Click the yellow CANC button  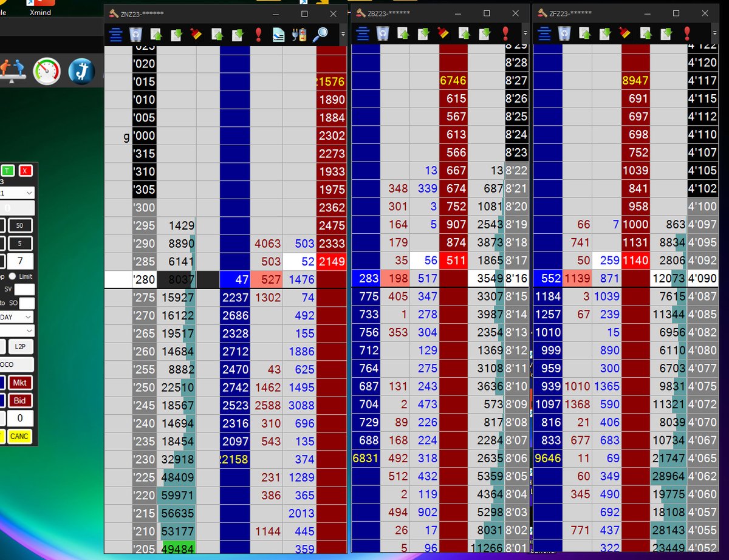click(19, 436)
